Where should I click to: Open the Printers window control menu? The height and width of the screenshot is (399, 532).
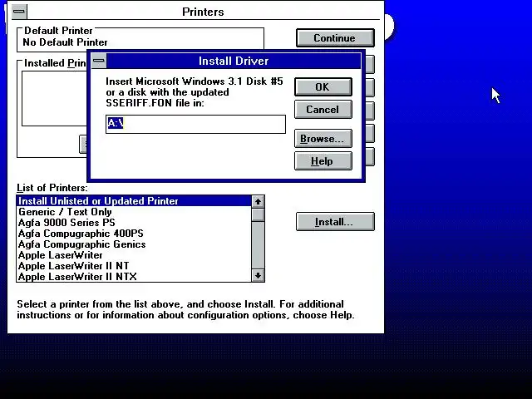19,12
